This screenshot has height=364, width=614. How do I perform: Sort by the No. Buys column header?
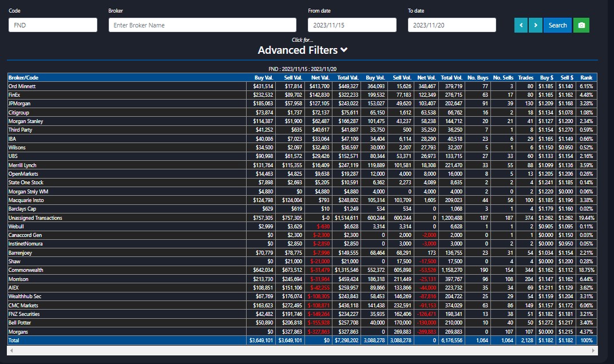[478, 78]
